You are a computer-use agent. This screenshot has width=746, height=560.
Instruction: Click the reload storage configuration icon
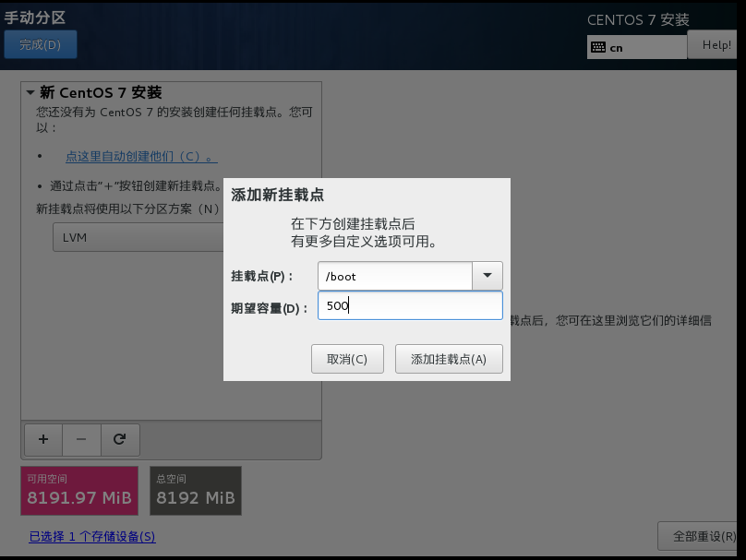(x=119, y=439)
